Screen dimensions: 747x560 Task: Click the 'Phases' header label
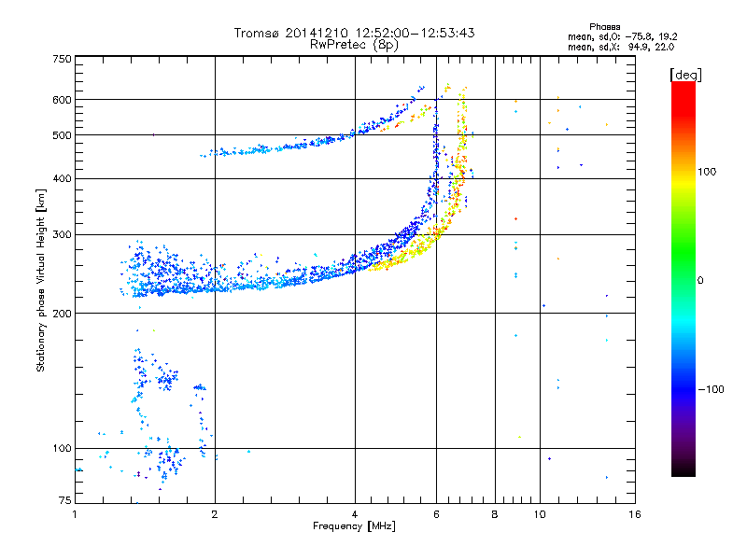(604, 27)
